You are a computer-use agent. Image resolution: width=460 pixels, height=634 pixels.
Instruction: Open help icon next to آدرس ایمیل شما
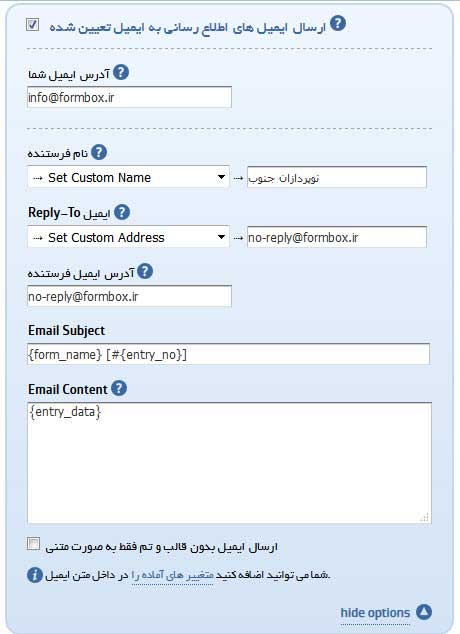121,73
